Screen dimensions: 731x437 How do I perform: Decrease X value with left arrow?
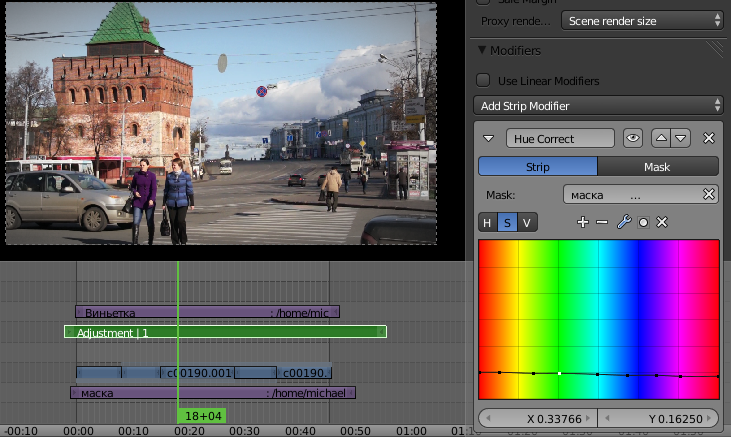pyautogui.click(x=488, y=418)
